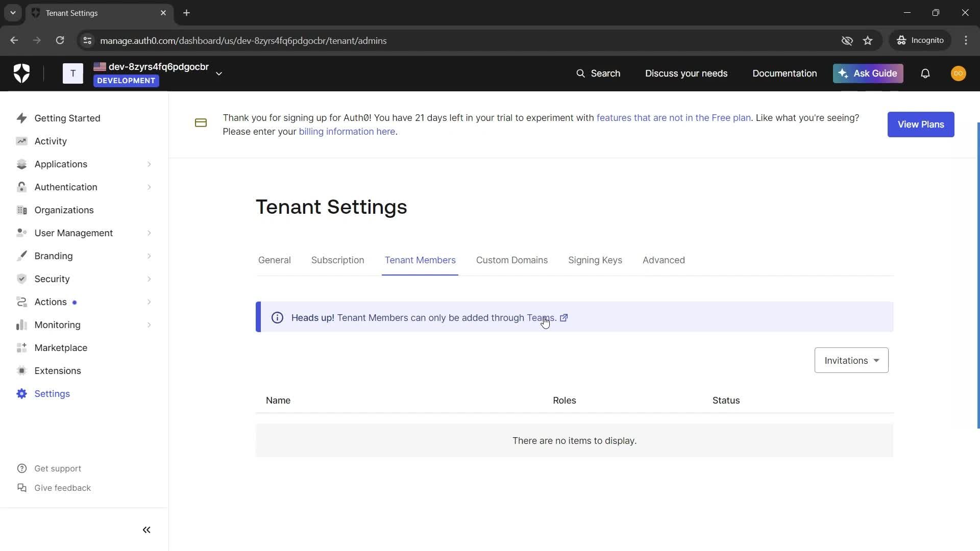Switch to the Signing Keys tab
This screenshot has height=551, width=980.
coord(595,260)
